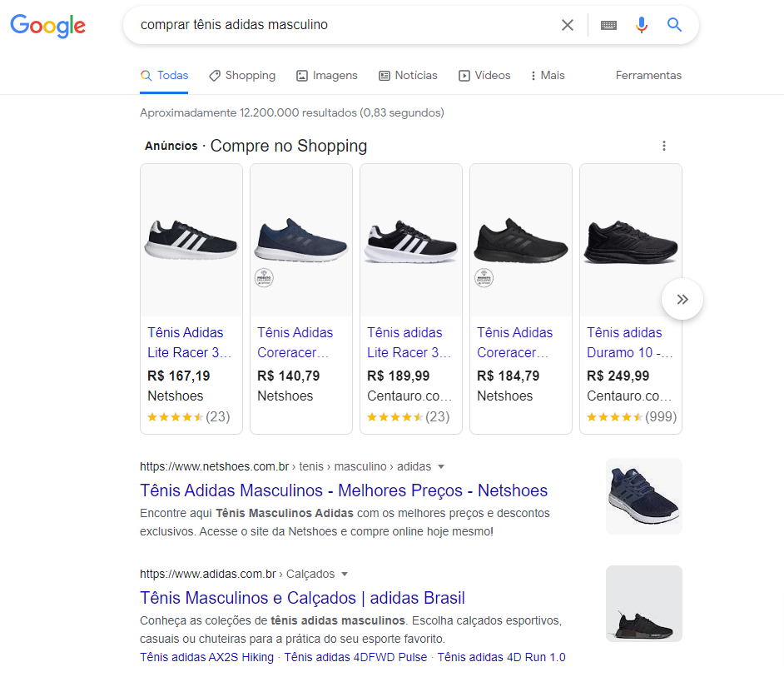Start voice search with microphone icon
This screenshot has width=784, height=682.
click(x=642, y=24)
